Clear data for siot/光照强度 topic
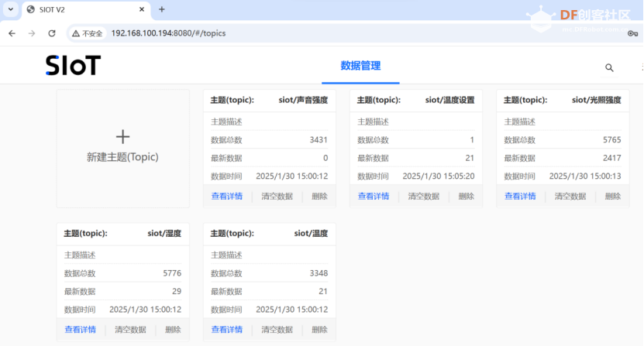 pos(570,196)
